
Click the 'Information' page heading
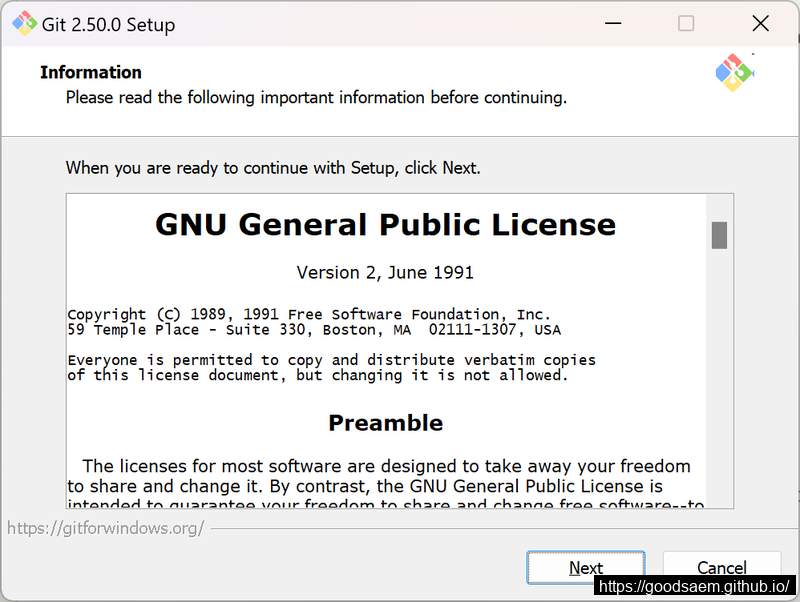(91, 72)
